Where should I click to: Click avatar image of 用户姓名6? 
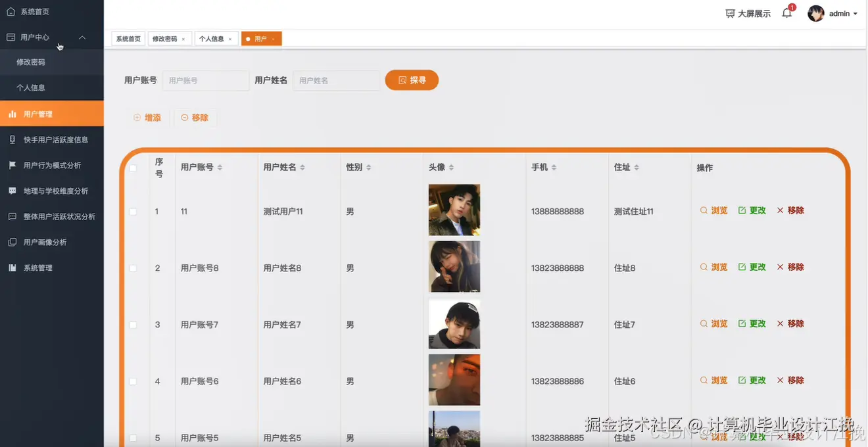454,380
